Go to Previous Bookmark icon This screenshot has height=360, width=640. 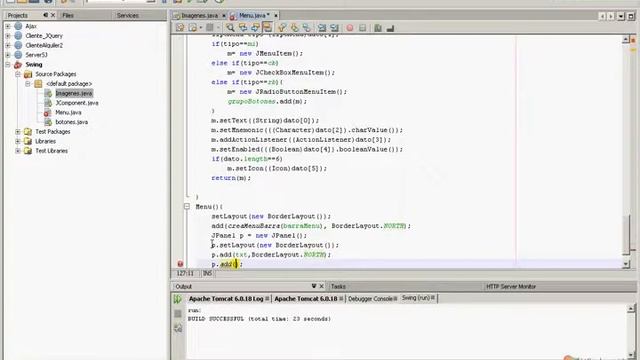tap(282, 28)
